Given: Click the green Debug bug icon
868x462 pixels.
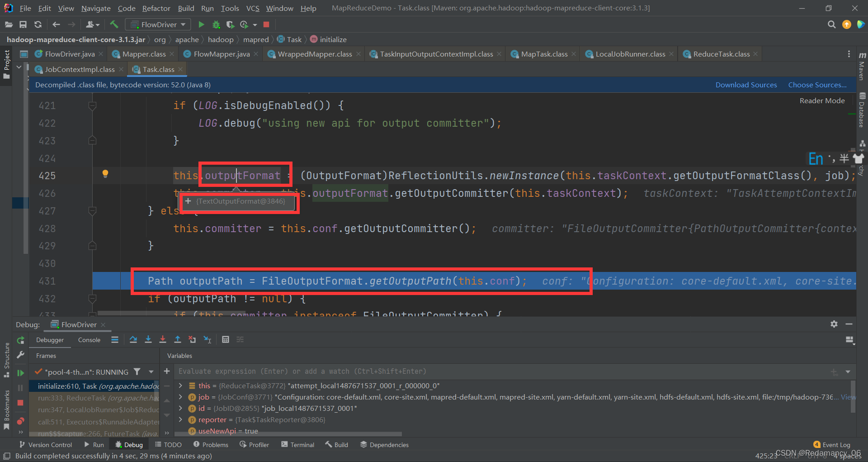Looking at the screenshot, I should (216, 24).
